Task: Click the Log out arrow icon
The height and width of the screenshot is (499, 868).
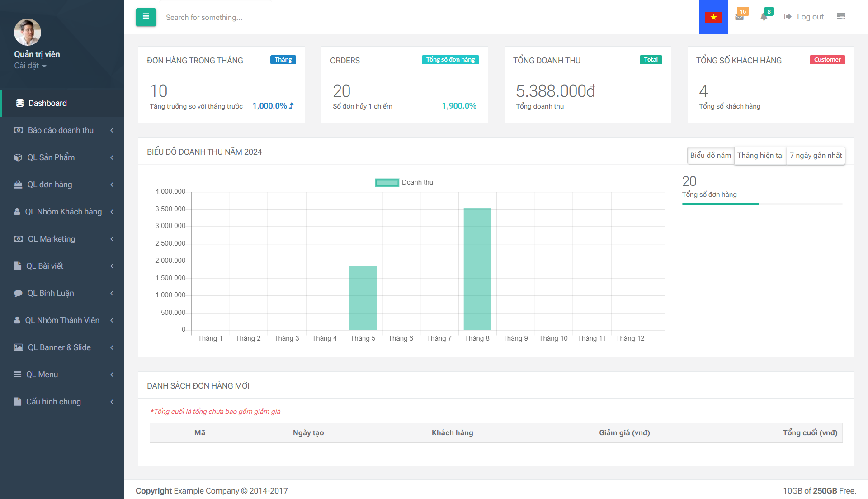Action: (788, 17)
